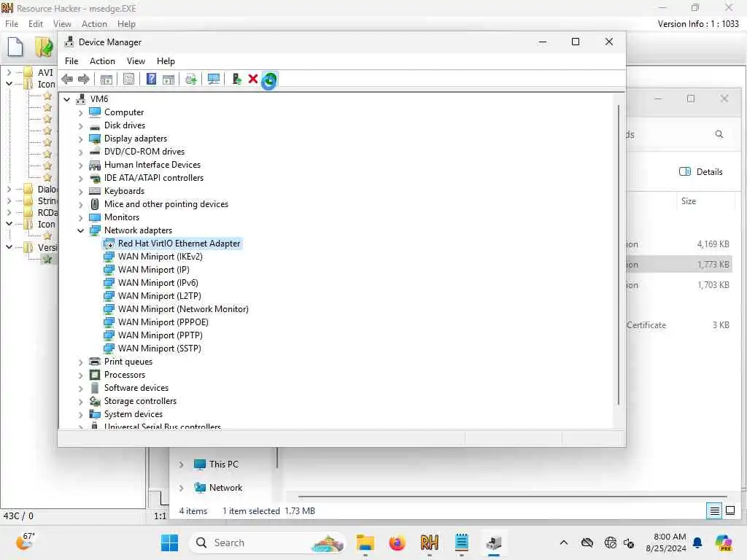Screen dimensions: 747x560
Task: Open Resource Hacker's File menu
Action: point(12,24)
